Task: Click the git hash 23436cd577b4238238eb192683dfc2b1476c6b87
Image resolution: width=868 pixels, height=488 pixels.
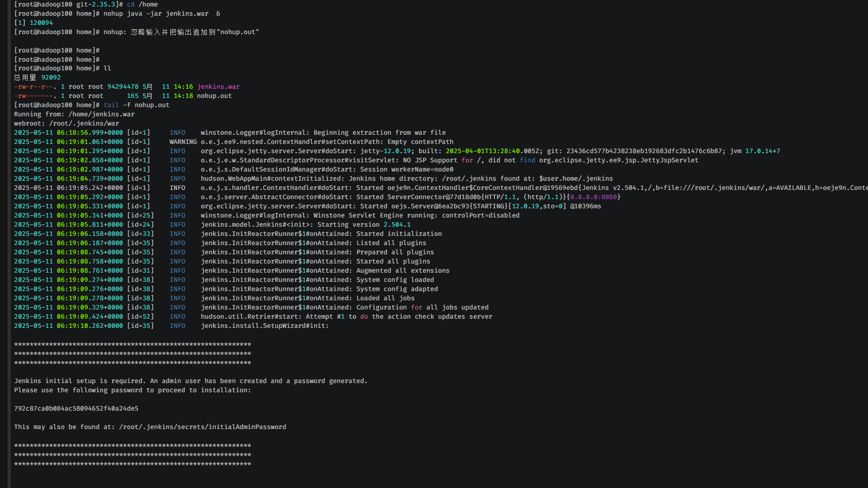Action: 645,151
